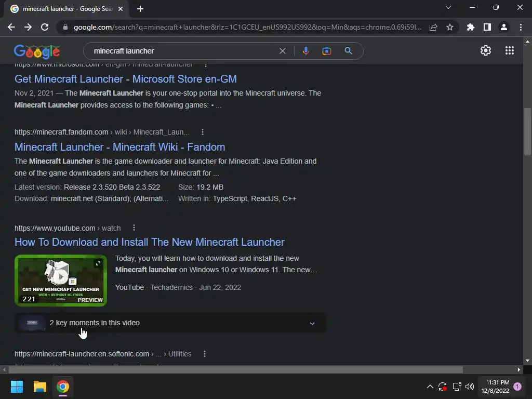Image resolution: width=532 pixels, height=399 pixels.
Task: Click the scroll down arrow
Action: pyautogui.click(x=527, y=361)
